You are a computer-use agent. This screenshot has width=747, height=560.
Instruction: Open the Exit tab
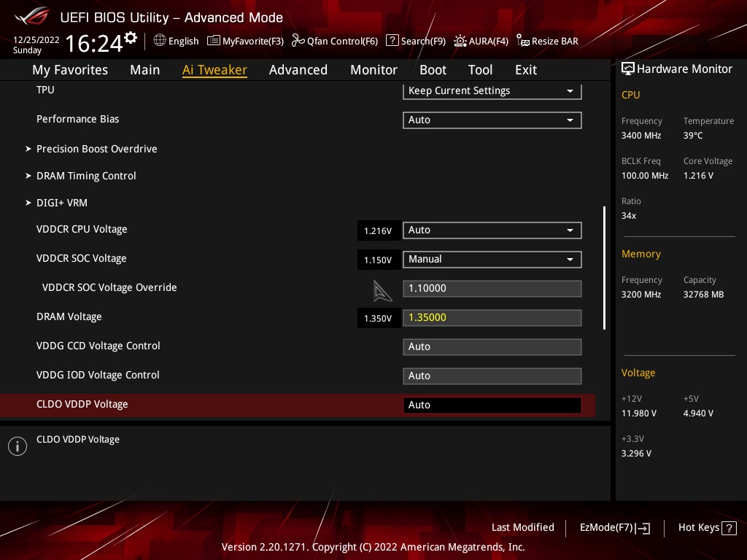pos(526,70)
